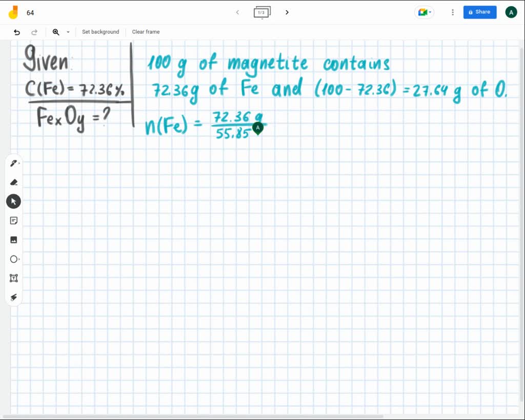
Task: Open the more options three-dot menu
Action: (x=453, y=12)
